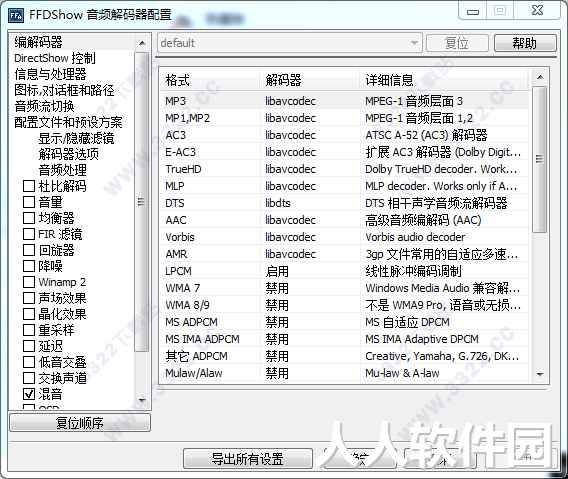Click the sidebar scroll-down arrow
The height and width of the screenshot is (479, 568).
pos(142,401)
